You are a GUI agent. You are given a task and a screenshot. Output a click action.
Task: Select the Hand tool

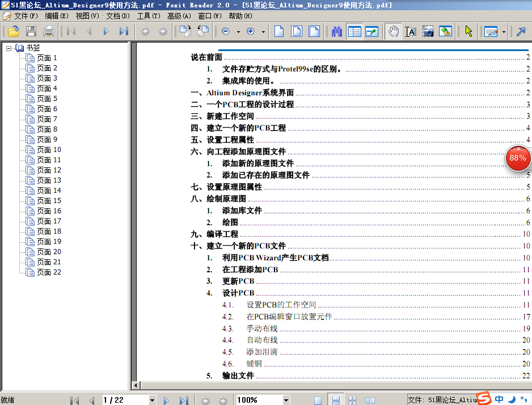click(x=393, y=32)
